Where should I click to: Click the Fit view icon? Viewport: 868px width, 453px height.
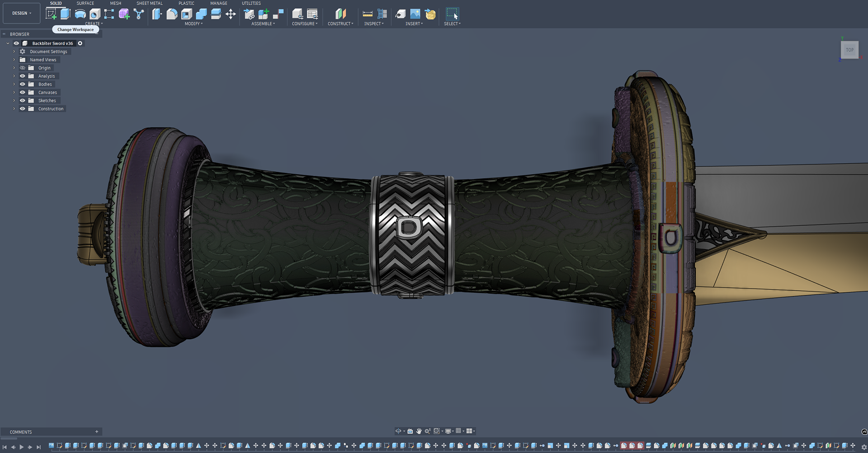click(x=436, y=430)
